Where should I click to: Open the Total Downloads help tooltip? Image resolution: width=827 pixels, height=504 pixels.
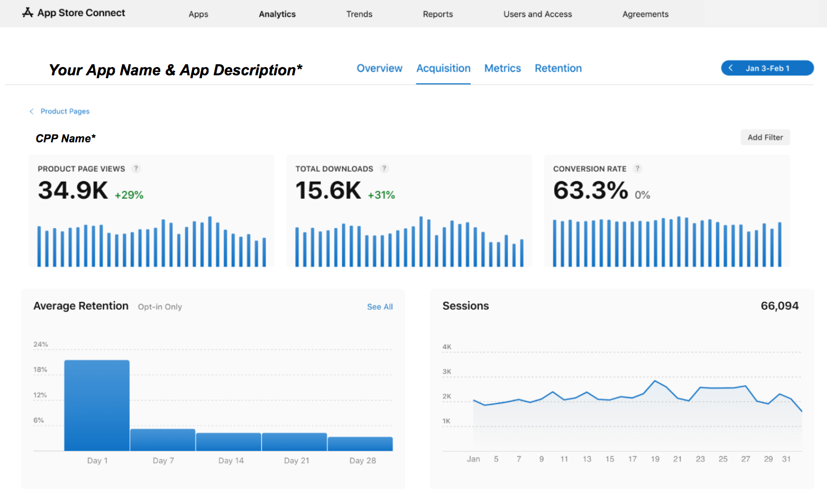point(384,168)
